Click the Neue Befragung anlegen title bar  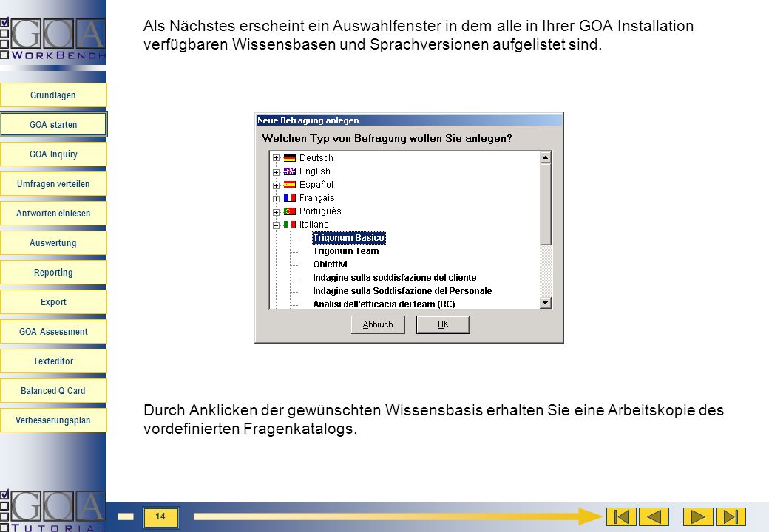pos(409,120)
